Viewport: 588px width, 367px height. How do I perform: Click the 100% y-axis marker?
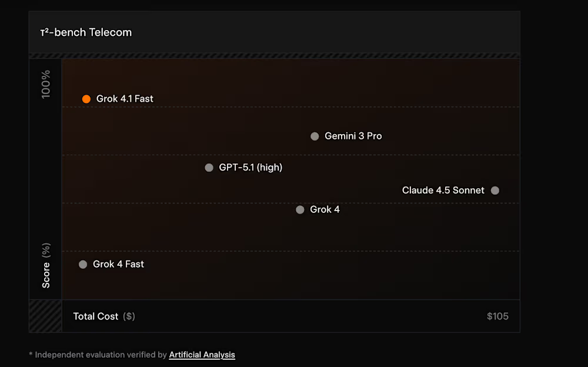[46, 84]
